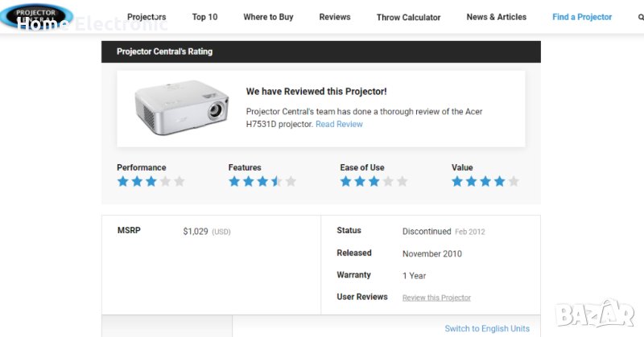Open the Throw Calculator

coord(408,17)
